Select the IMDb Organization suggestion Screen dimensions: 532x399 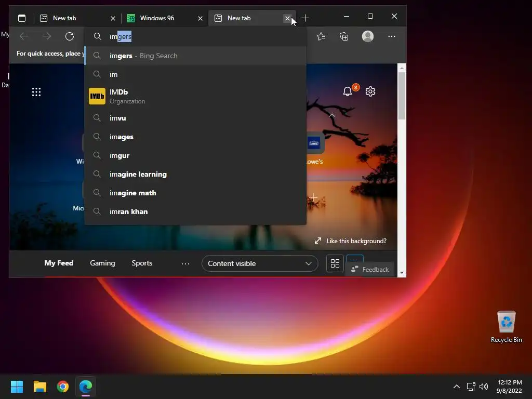pos(195,96)
